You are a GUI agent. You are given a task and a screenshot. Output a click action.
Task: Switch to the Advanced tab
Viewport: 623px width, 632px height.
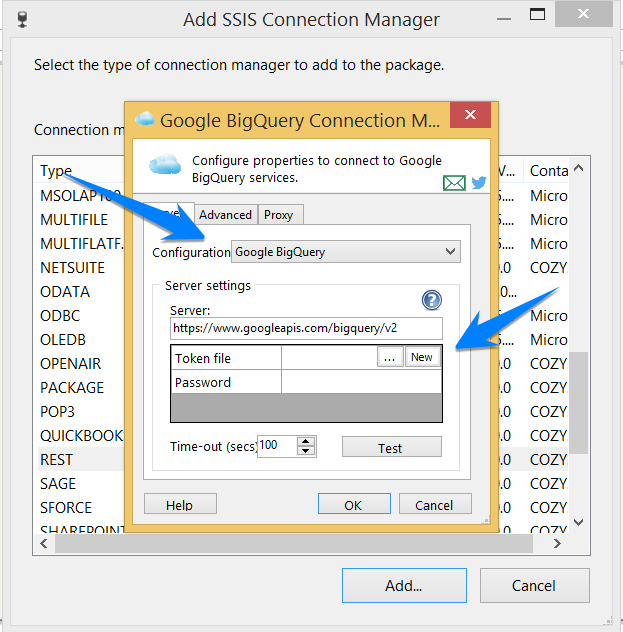226,215
